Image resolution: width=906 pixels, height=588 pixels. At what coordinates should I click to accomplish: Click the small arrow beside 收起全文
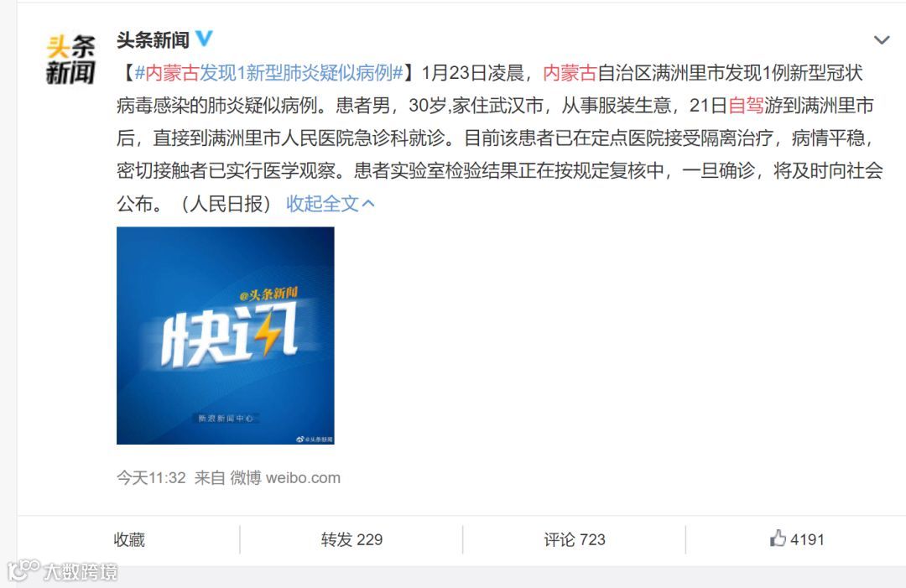click(x=368, y=203)
